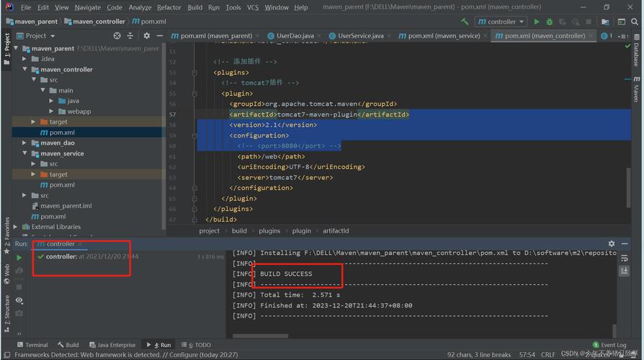Expand the java folder under main

point(51,101)
